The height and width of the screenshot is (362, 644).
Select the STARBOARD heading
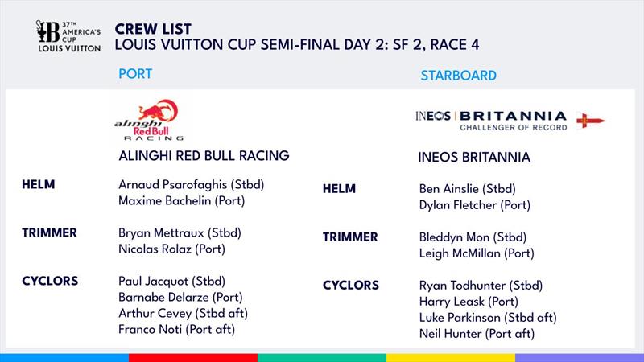click(x=458, y=76)
